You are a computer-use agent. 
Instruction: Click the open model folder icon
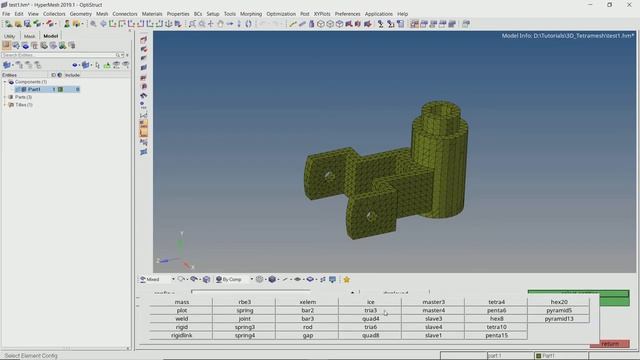click(18, 24)
